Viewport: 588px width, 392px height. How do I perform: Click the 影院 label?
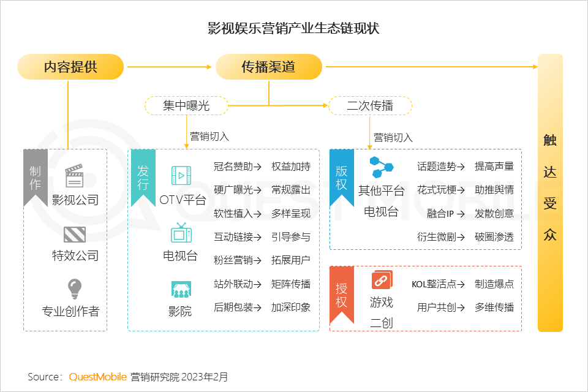180,311
